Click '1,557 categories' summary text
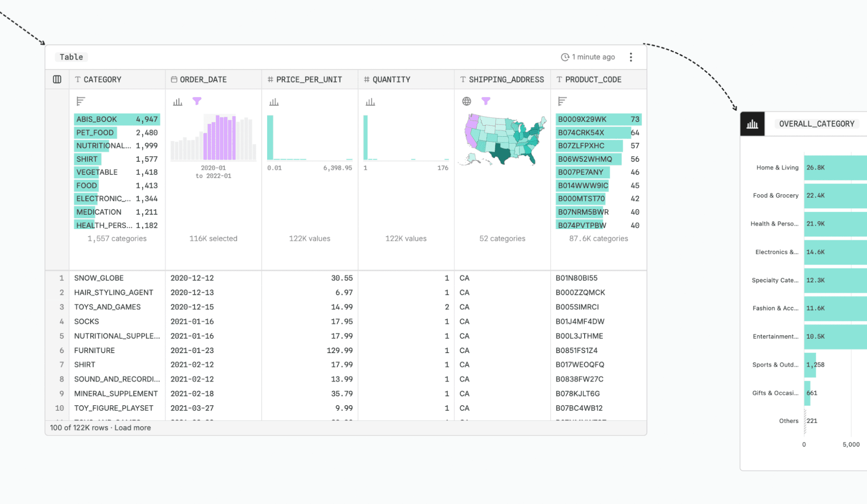Image resolution: width=867 pixels, height=504 pixels. 117,238
